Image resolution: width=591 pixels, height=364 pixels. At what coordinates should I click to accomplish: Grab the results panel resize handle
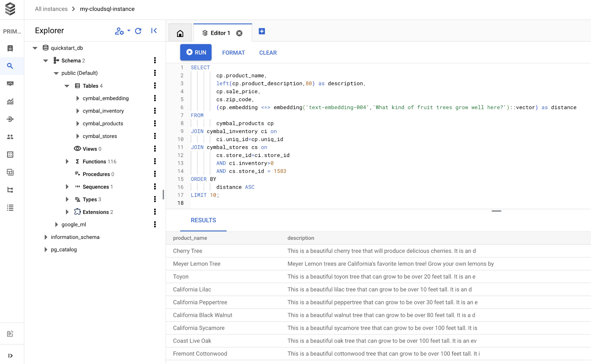point(496,211)
